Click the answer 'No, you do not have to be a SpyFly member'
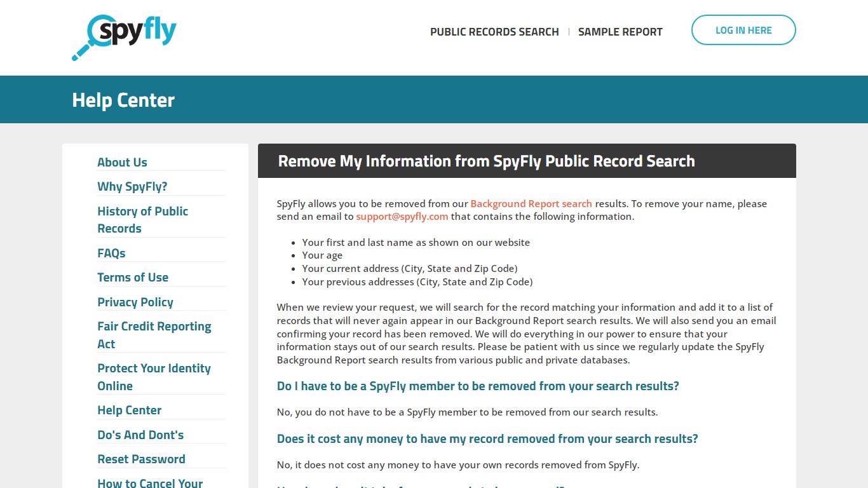Viewport: 868px width, 488px height. click(467, 412)
